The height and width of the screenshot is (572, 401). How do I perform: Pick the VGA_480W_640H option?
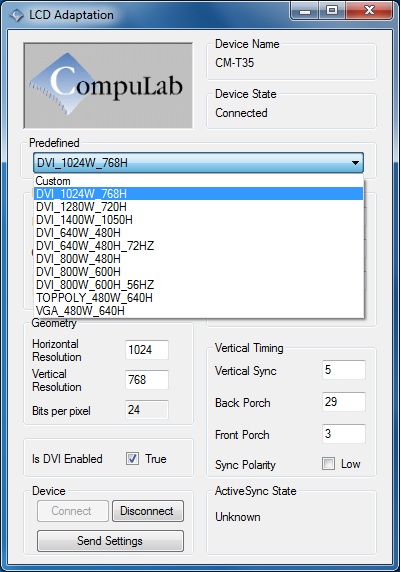pyautogui.click(x=199, y=310)
